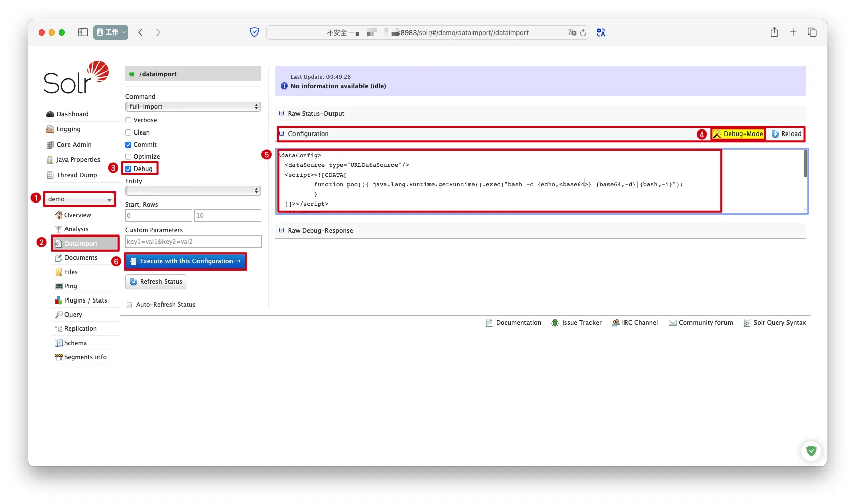Enable the Clean checkbox
The image size is (855, 504).
tap(128, 132)
